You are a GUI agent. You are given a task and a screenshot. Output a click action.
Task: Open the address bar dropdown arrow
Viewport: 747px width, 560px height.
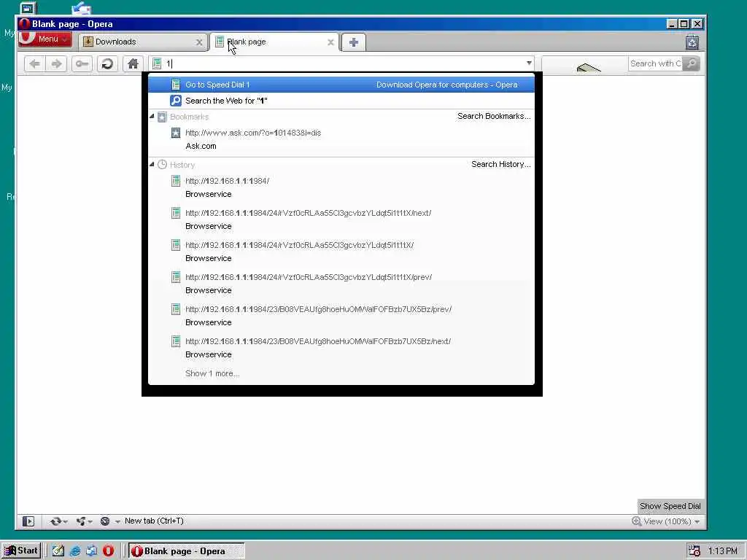pos(529,63)
